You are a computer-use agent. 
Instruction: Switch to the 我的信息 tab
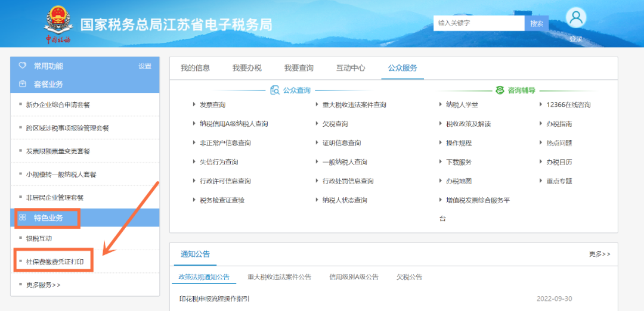tap(195, 68)
